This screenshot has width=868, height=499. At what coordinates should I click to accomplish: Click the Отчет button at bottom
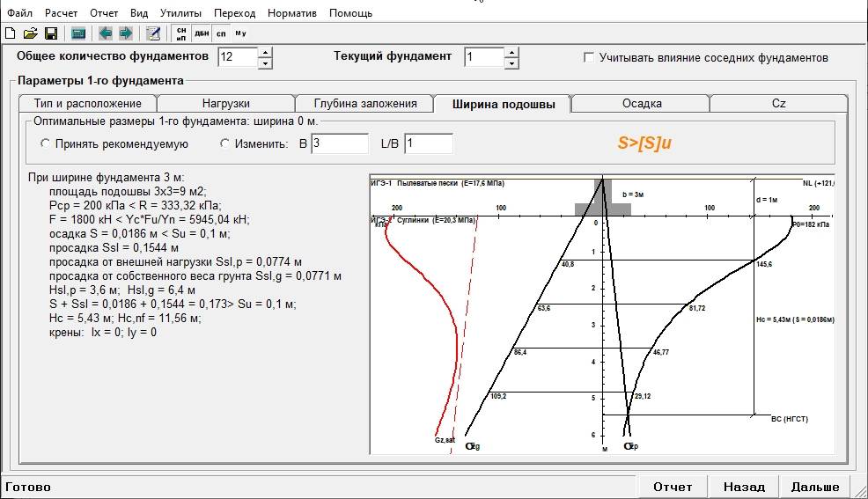click(x=673, y=487)
